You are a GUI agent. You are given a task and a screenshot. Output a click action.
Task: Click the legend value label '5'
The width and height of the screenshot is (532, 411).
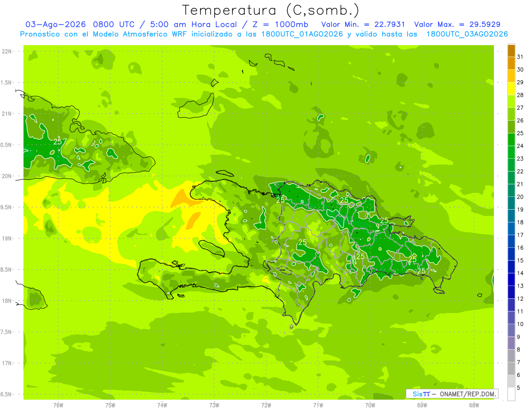[x=519, y=388]
